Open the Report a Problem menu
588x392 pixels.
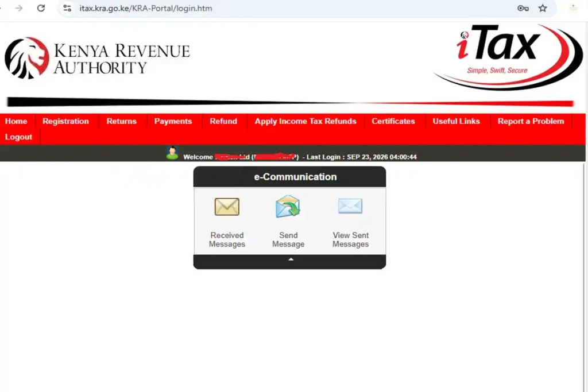coord(531,121)
